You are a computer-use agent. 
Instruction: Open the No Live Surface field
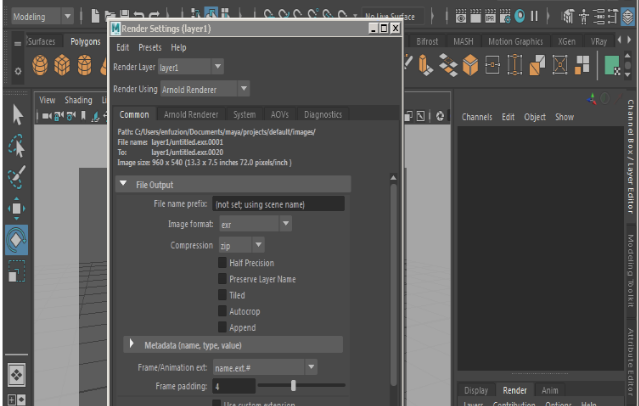pyautogui.click(x=393, y=17)
